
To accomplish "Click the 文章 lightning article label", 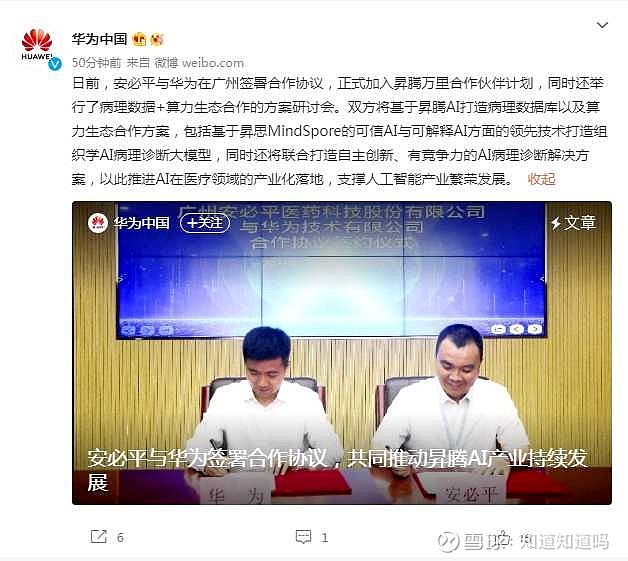I will pyautogui.click(x=573, y=223).
